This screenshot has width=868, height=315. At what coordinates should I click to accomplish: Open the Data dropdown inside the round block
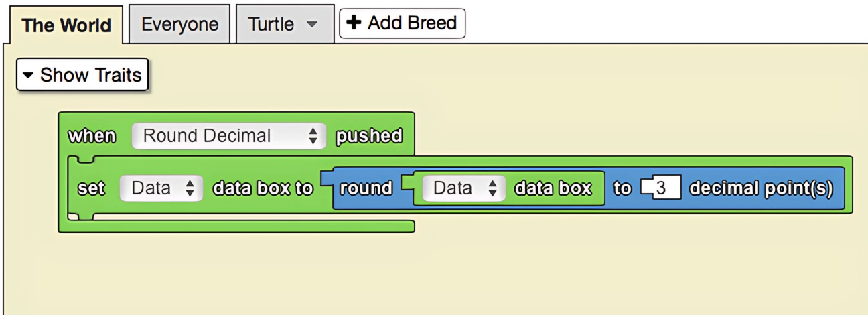(463, 188)
